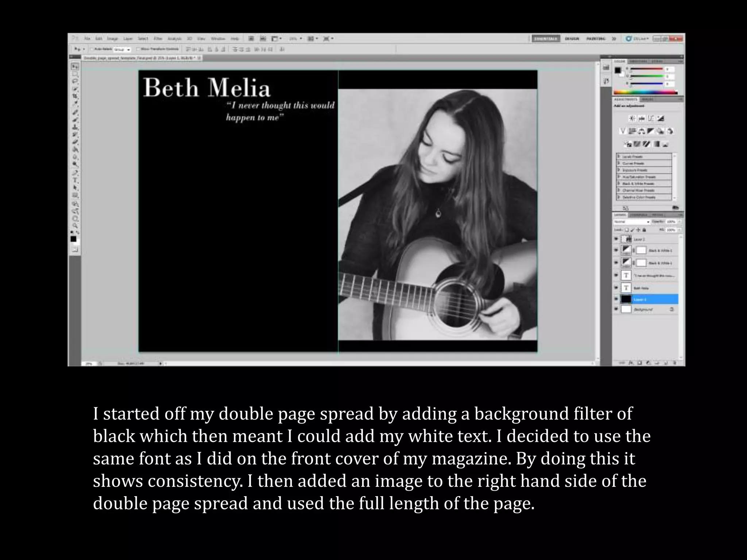Select the Zoom magnifier tool
Viewport: 747px width, 560px height.
[x=75, y=226]
